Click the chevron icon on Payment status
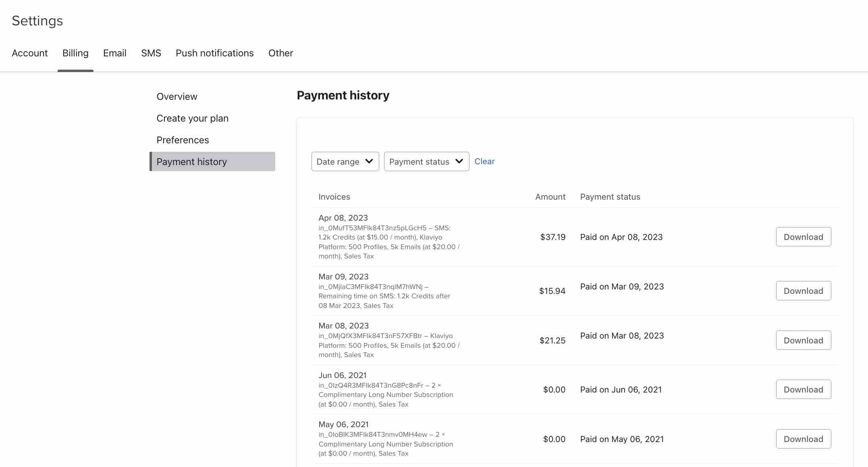 (x=459, y=161)
